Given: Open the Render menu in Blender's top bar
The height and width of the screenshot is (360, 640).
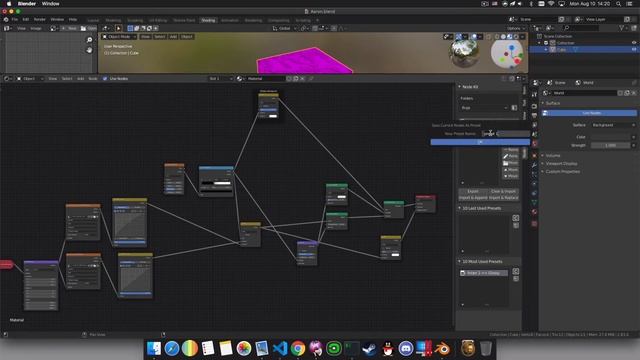Looking at the screenshot, I should [x=40, y=19].
